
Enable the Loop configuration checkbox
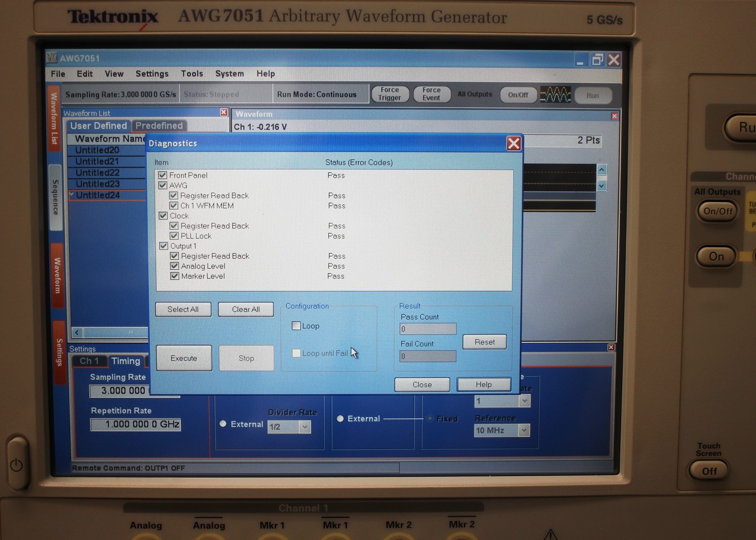point(296,326)
